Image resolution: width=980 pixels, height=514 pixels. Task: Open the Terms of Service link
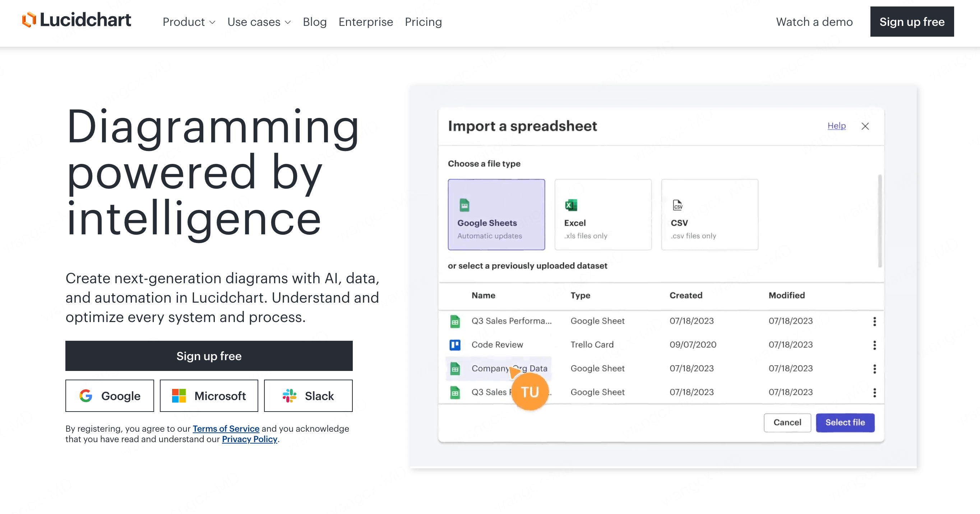click(x=226, y=429)
